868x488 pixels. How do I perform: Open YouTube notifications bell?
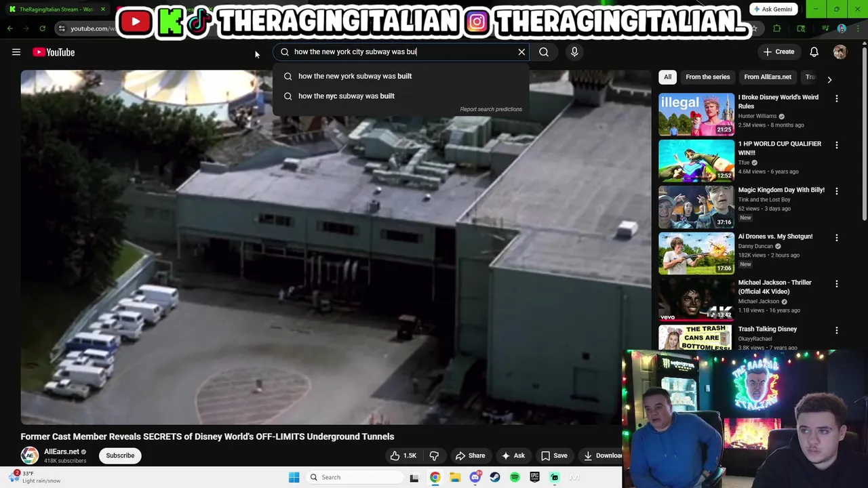[814, 52]
